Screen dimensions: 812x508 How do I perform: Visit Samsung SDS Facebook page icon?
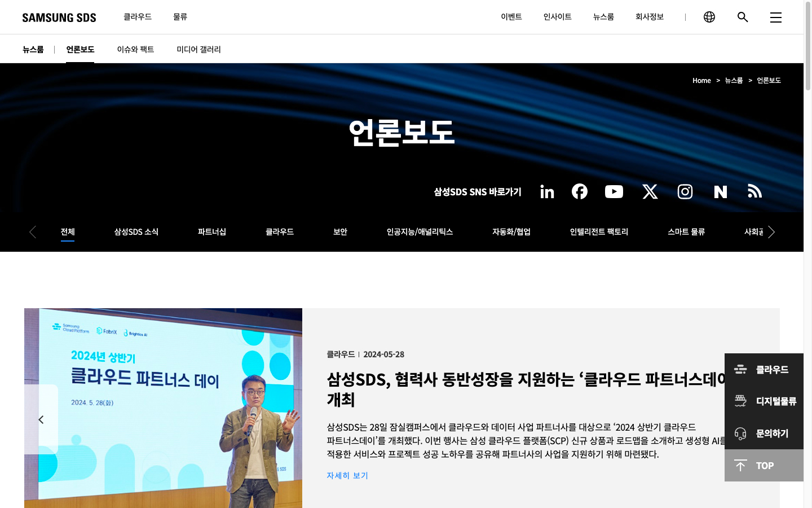coord(580,191)
